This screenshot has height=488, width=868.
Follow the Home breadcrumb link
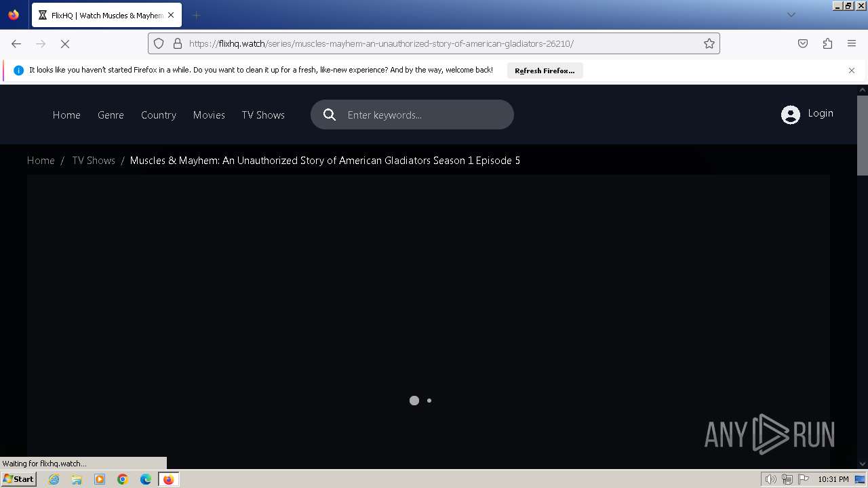(x=41, y=161)
